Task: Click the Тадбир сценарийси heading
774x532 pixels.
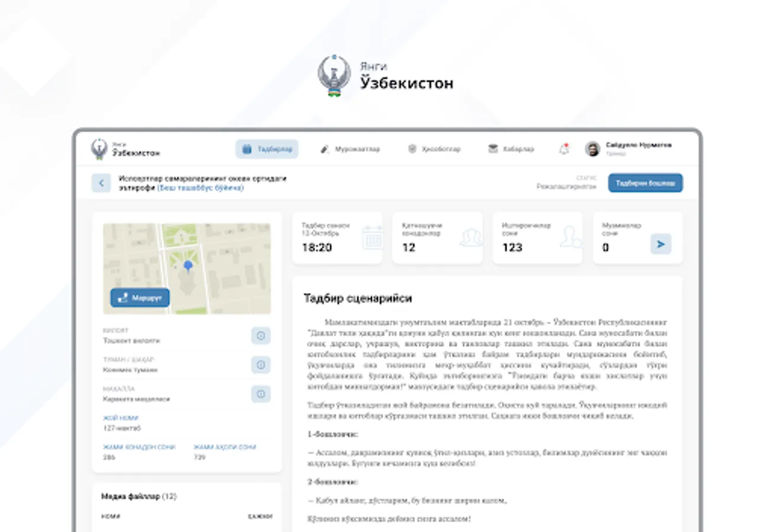Action: 358,299
